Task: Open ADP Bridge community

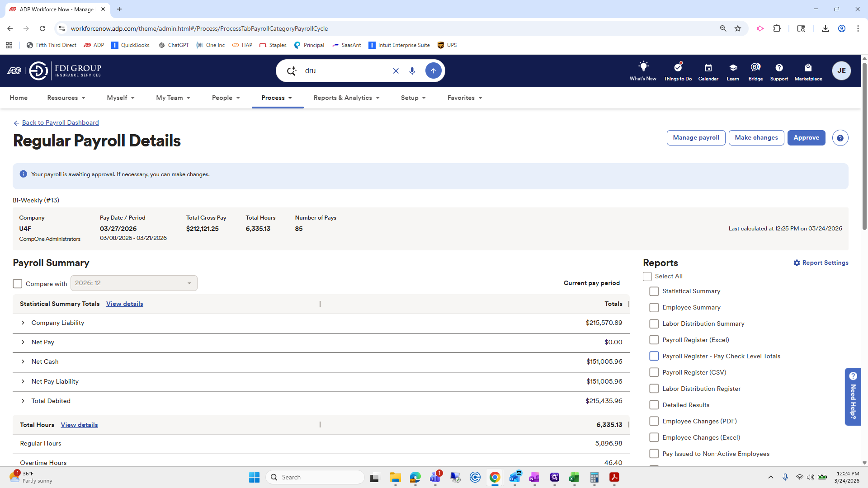Action: click(755, 70)
